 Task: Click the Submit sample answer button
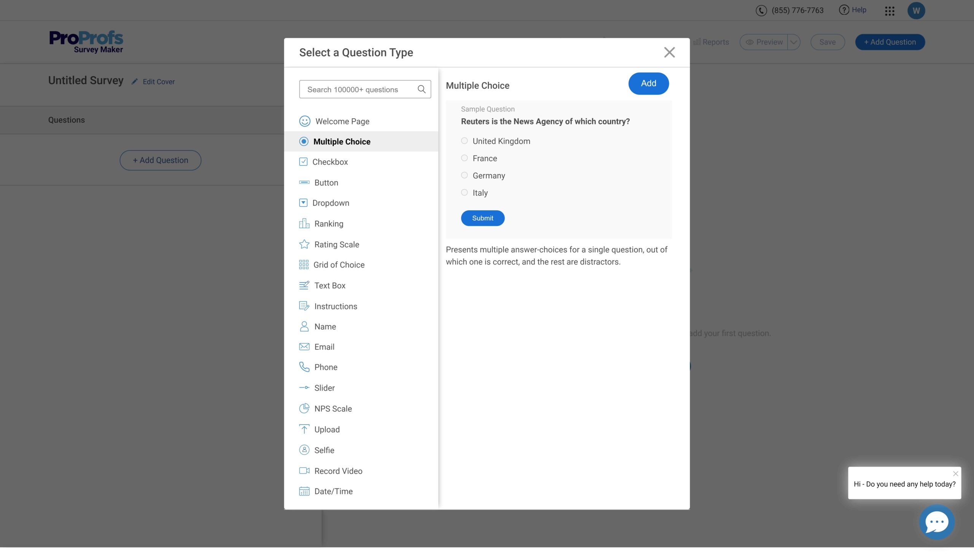click(482, 218)
